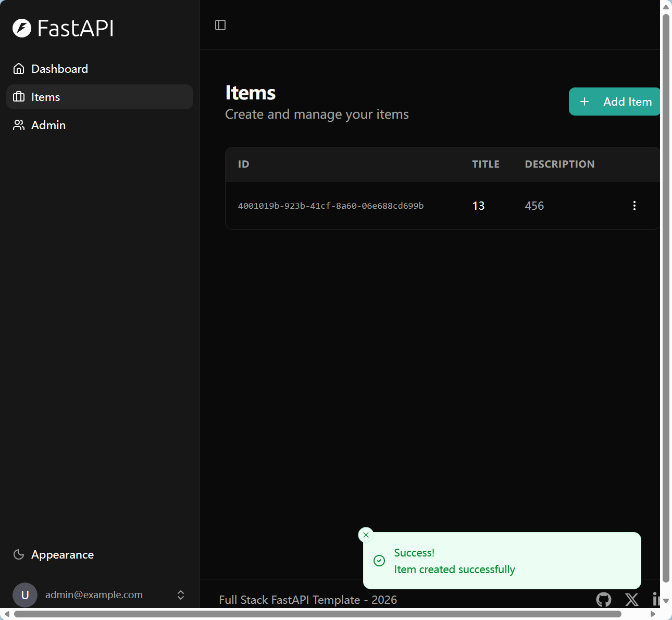Click the U user avatar
This screenshot has width=672, height=620.
[24, 594]
